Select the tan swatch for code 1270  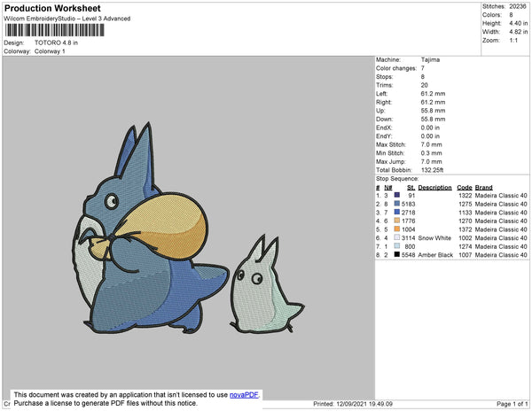(396, 221)
